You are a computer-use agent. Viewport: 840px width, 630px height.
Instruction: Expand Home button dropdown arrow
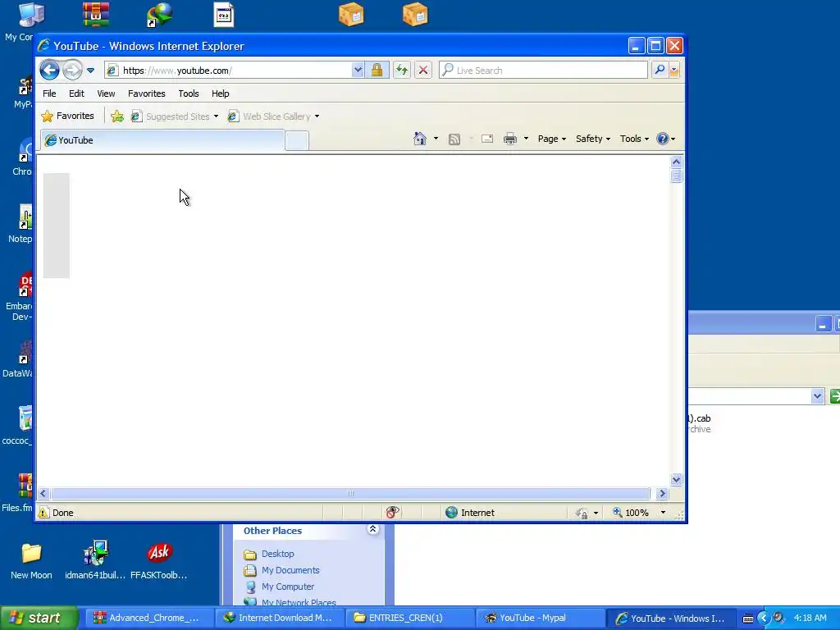(x=436, y=139)
